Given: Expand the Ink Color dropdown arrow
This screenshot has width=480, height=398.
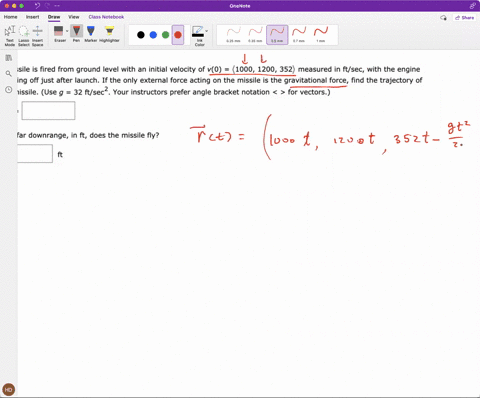Looking at the screenshot, I should coord(207,31).
